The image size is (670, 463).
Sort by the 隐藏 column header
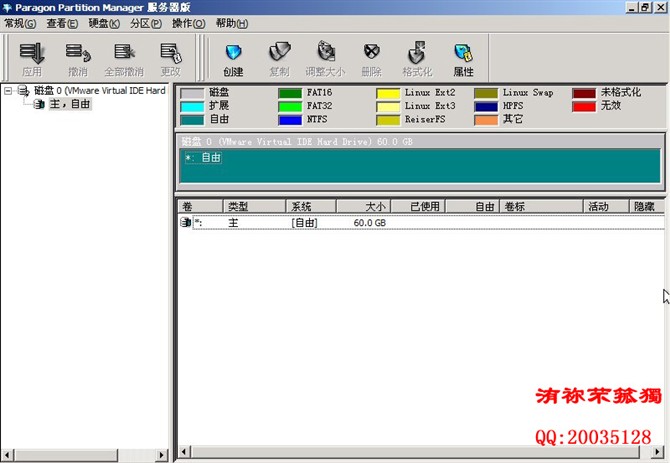[646, 207]
